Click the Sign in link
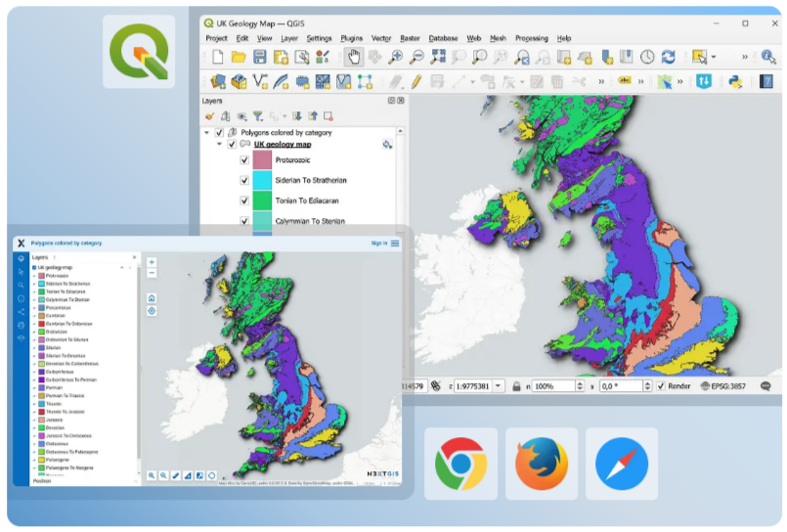The width and height of the screenshot is (787, 532). (x=378, y=244)
